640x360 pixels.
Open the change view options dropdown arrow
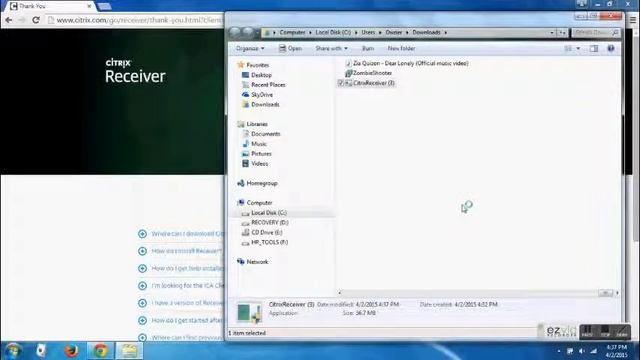[x=578, y=49]
